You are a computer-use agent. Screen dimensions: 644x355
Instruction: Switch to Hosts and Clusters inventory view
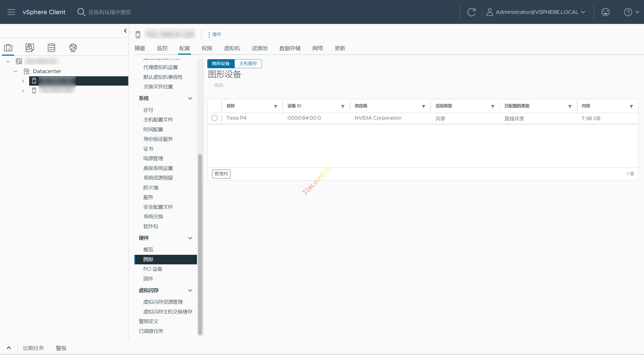click(x=8, y=48)
